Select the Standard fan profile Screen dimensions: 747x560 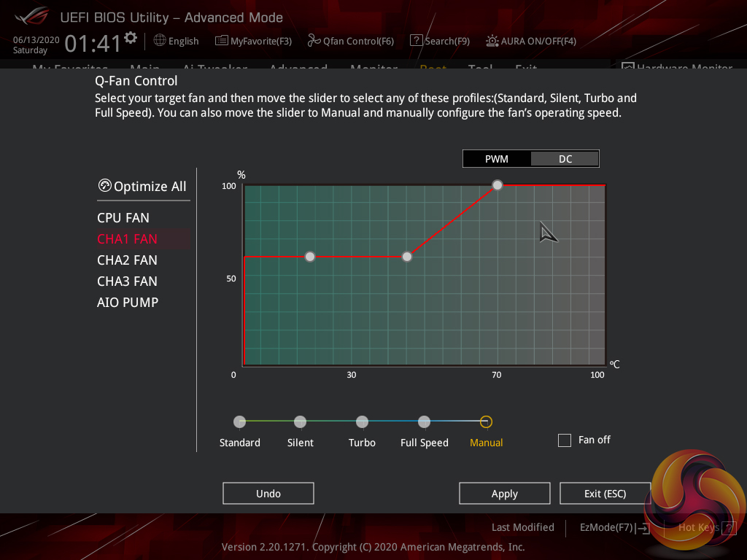coord(239,421)
